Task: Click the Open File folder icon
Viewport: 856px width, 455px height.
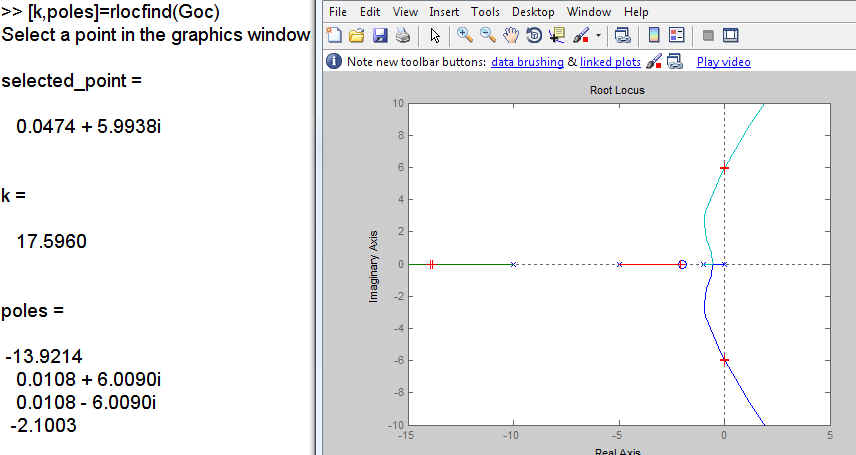Action: click(357, 36)
